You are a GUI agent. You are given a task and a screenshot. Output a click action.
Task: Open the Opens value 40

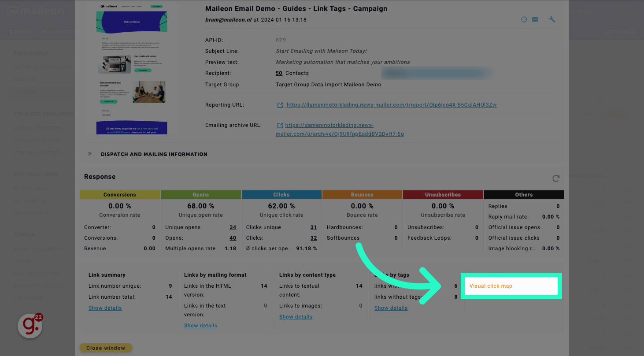click(x=233, y=238)
